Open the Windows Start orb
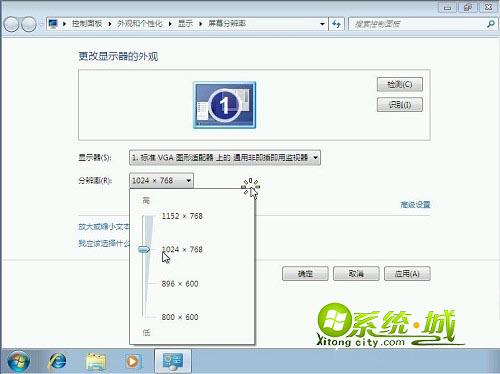 click(x=18, y=361)
